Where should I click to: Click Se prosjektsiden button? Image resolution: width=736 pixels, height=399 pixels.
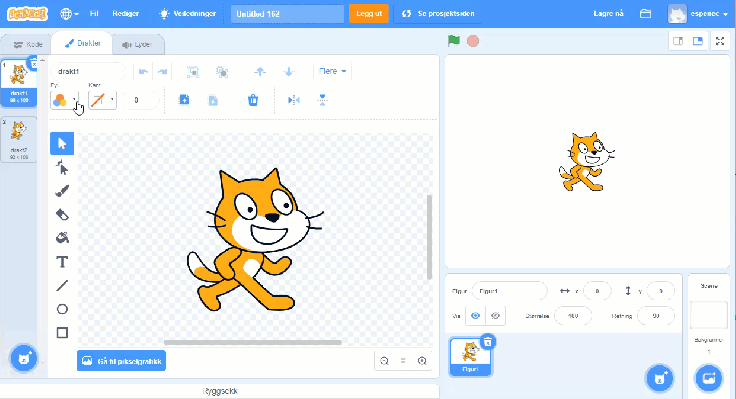[x=438, y=14]
